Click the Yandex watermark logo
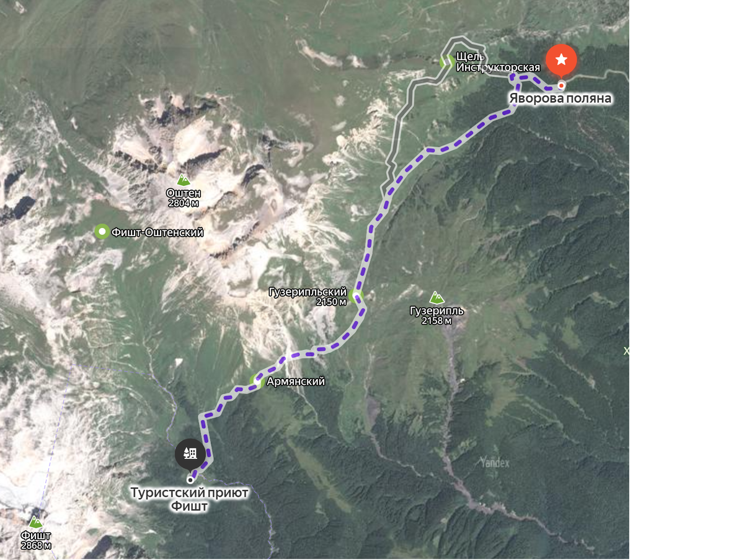744x560 pixels. point(494,462)
